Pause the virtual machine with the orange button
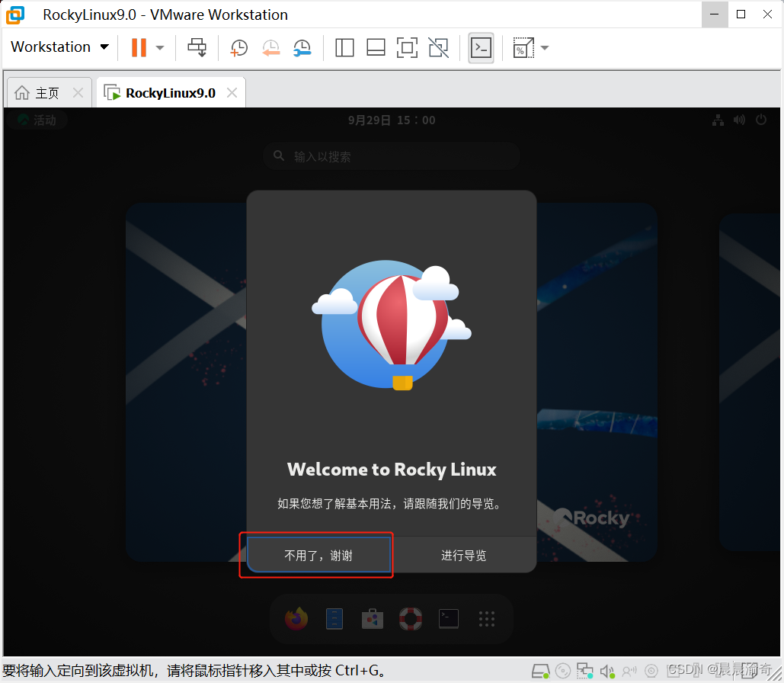The height and width of the screenshot is (683, 784). pos(139,47)
